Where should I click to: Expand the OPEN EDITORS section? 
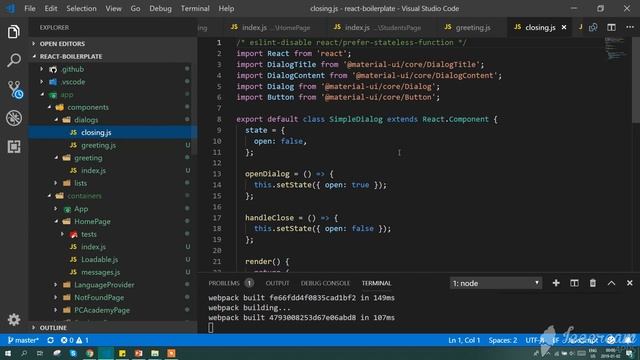[x=112, y=44]
